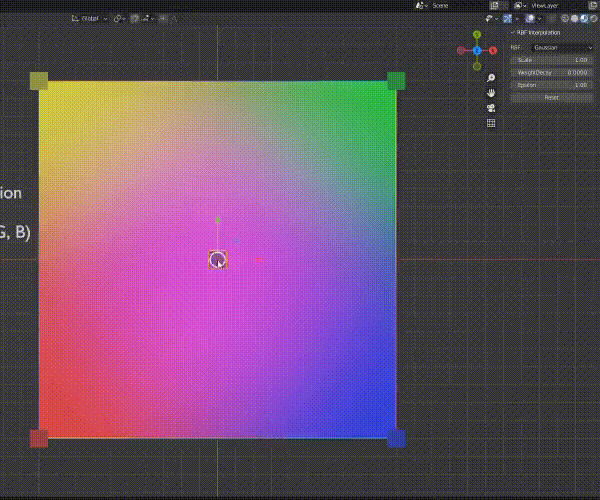Viewport: 600px width, 500px height.
Task: Click the new view layer icon
Action: tap(592, 5)
